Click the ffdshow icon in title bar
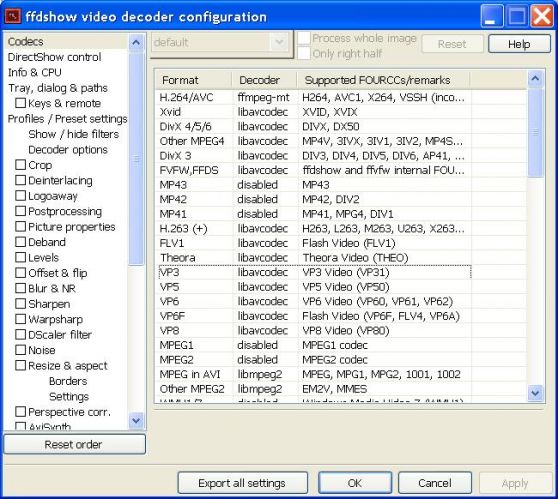The image size is (558, 499). (13, 16)
